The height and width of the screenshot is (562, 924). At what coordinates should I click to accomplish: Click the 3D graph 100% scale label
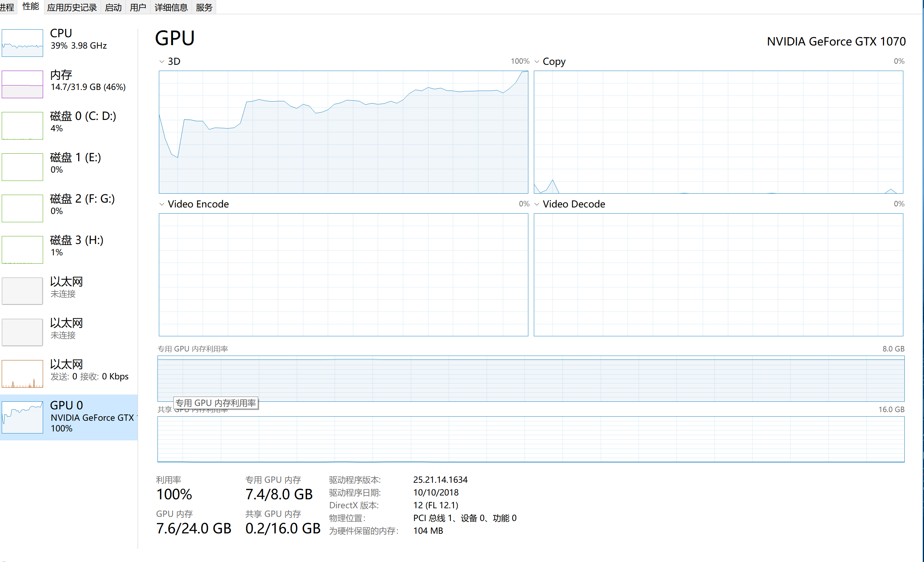click(520, 61)
